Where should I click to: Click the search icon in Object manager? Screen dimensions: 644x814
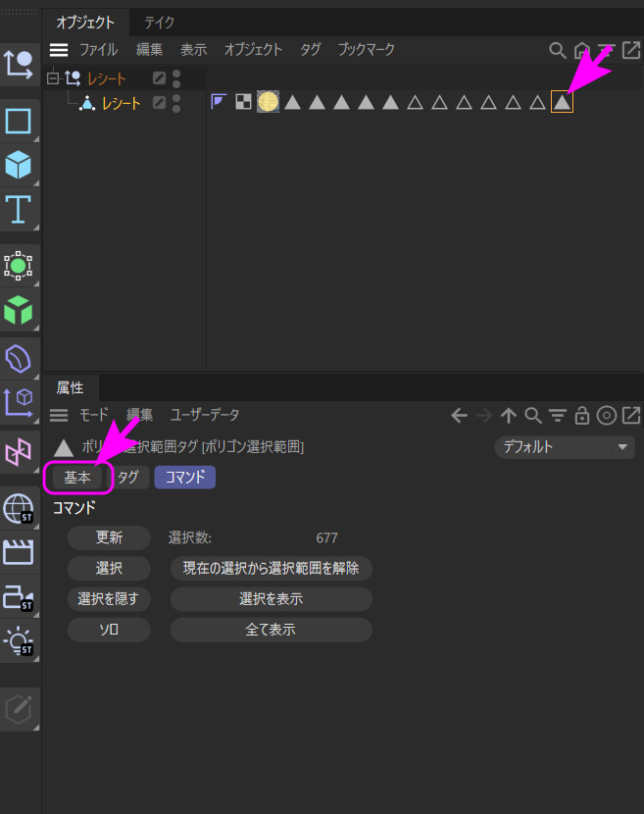point(557,50)
